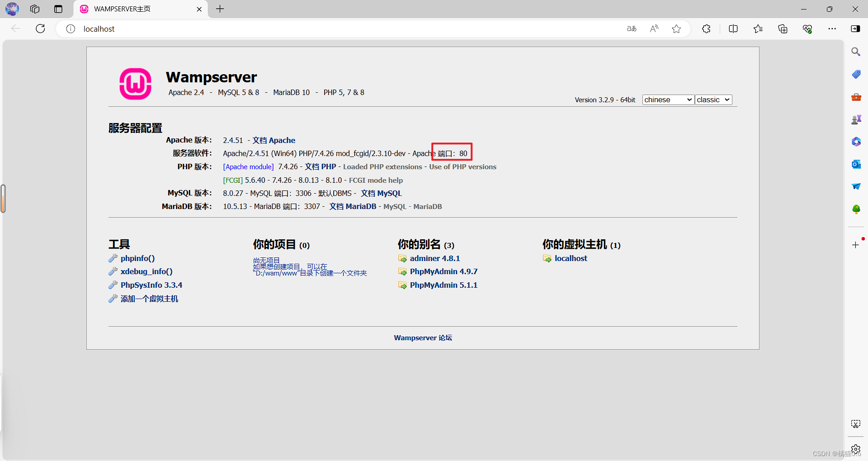Click the wrench icon beside phpinfo()
Screen dimensions: 868x461
coord(113,258)
